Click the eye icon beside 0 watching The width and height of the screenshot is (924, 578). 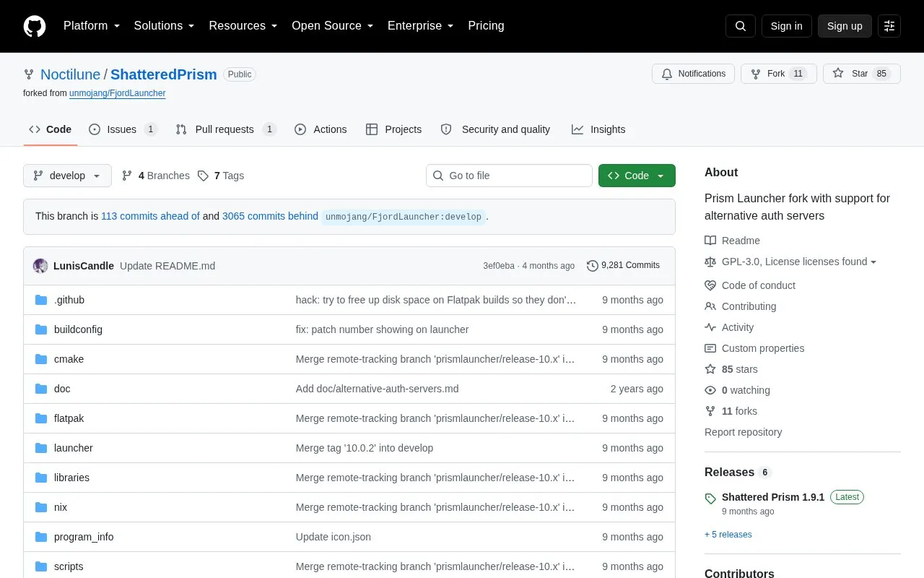710,390
